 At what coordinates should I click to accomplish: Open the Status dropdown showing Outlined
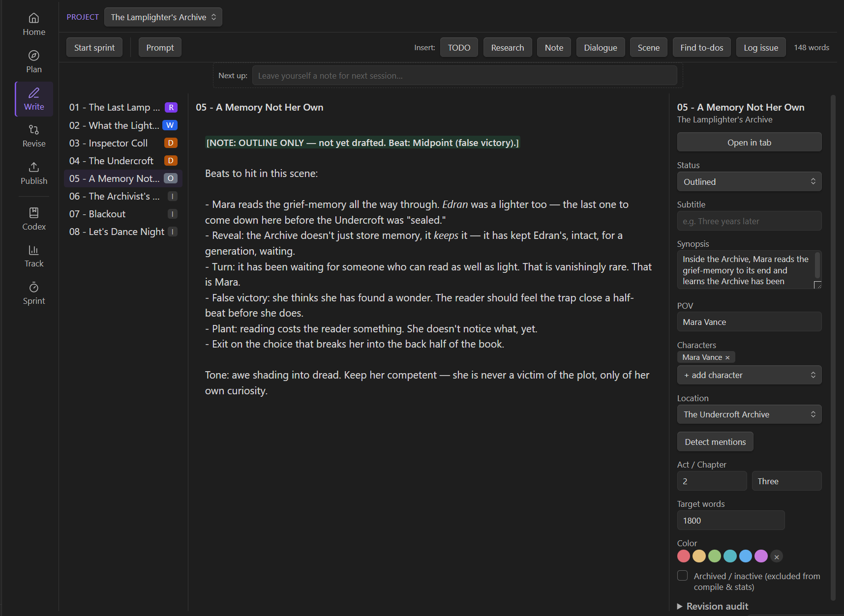point(750,182)
